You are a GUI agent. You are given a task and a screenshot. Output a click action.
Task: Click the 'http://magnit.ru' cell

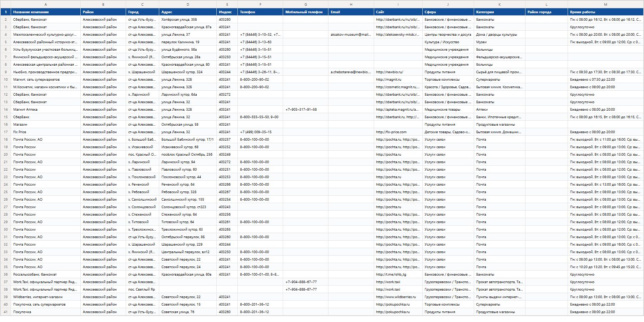click(x=398, y=80)
